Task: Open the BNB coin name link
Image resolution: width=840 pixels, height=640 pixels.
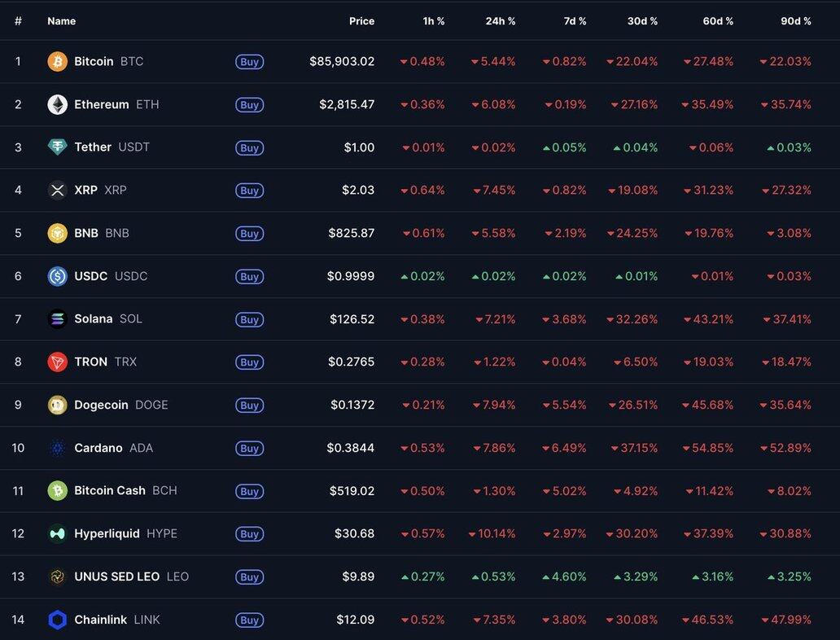Action: coord(86,233)
